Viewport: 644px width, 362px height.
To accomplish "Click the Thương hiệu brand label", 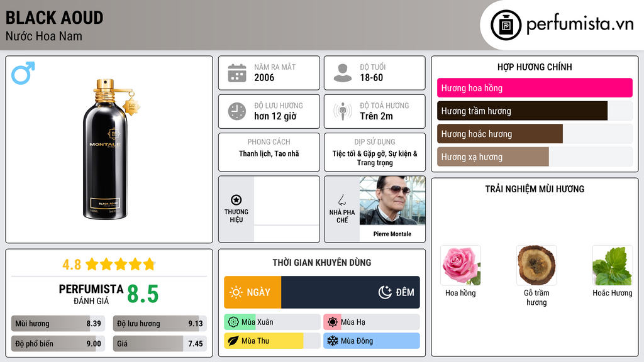I will point(236,216).
